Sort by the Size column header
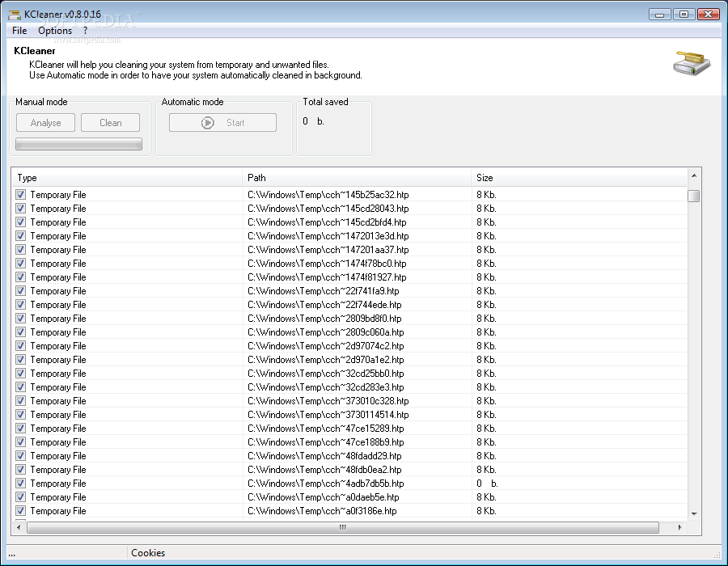Viewport: 728px width, 566px height. coord(579,178)
